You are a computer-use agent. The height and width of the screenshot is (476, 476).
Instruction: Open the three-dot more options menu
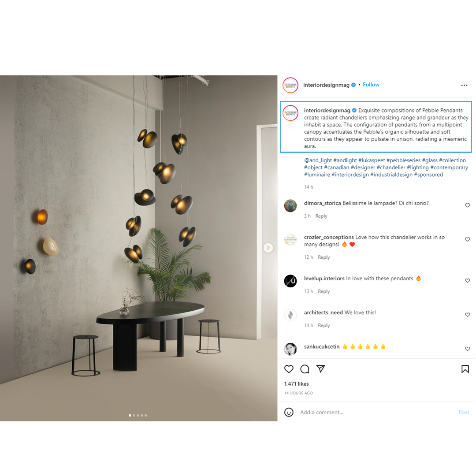(464, 86)
